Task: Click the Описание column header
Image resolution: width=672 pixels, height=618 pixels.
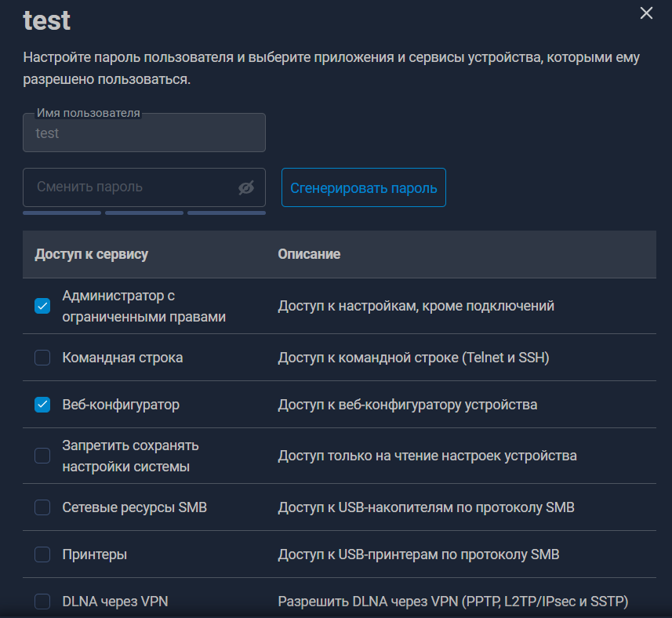Action: click(x=309, y=254)
